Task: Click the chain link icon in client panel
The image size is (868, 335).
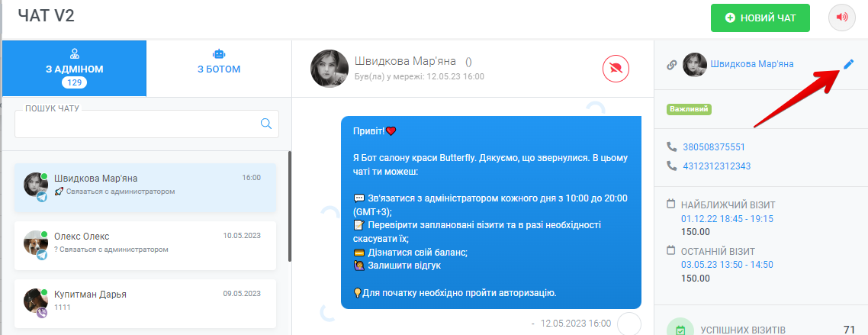Action: (672, 65)
